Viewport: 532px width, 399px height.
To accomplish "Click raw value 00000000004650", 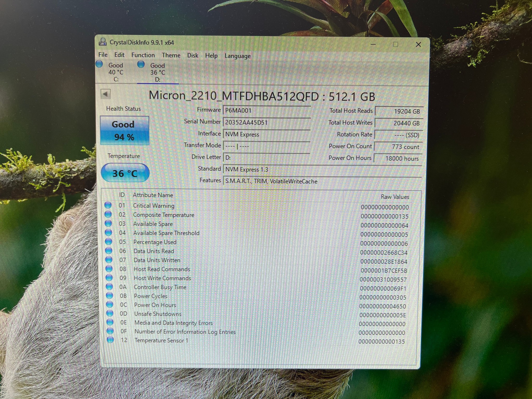I will pyautogui.click(x=382, y=306).
